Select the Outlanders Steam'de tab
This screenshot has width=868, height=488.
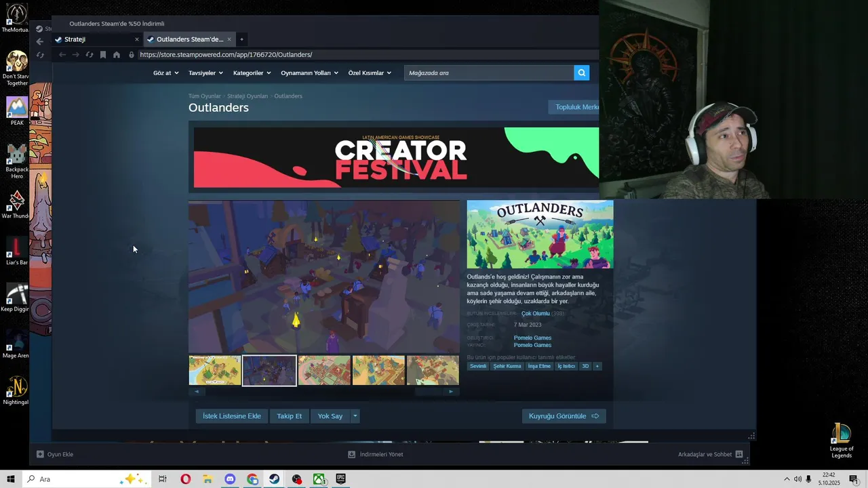coord(189,39)
